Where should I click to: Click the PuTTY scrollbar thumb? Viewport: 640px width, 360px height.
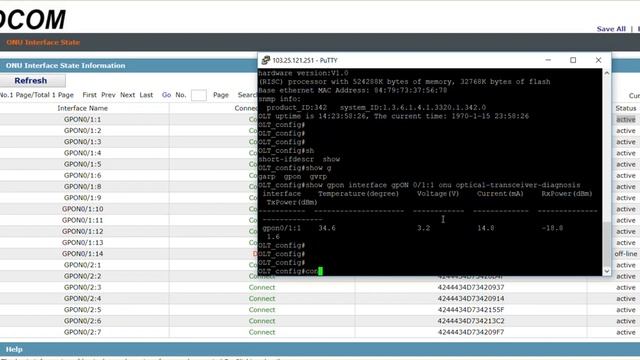[x=607, y=244]
